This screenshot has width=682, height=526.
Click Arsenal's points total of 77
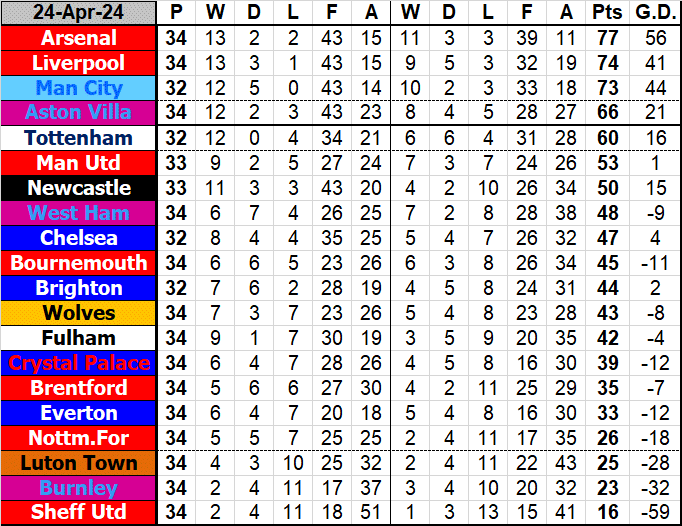tap(605, 38)
